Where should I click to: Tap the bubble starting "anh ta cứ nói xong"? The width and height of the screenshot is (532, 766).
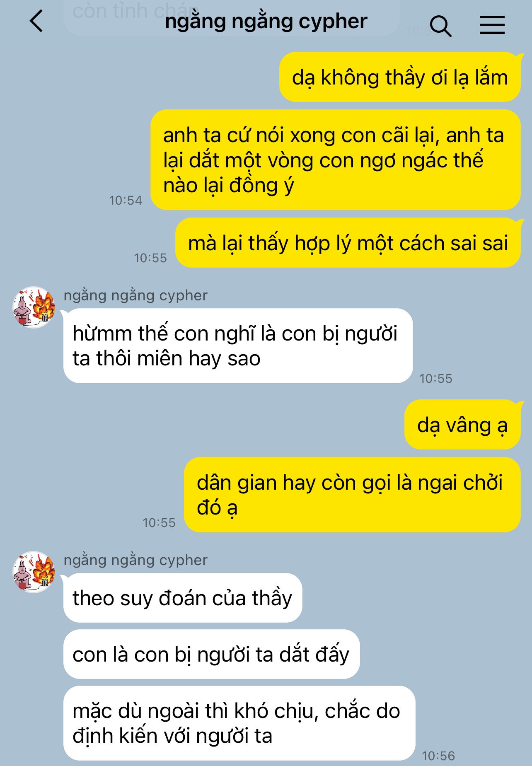pyautogui.click(x=336, y=160)
